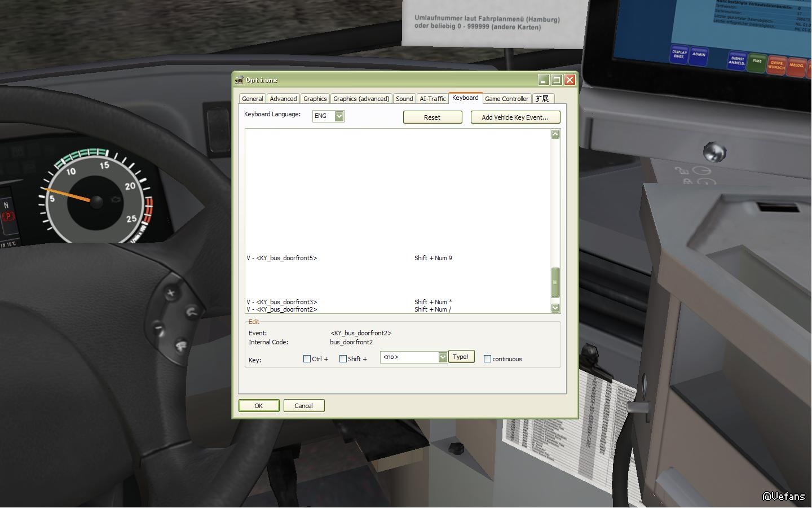Click the Cancel button
Screen dimensions: 812x508
[x=303, y=406]
